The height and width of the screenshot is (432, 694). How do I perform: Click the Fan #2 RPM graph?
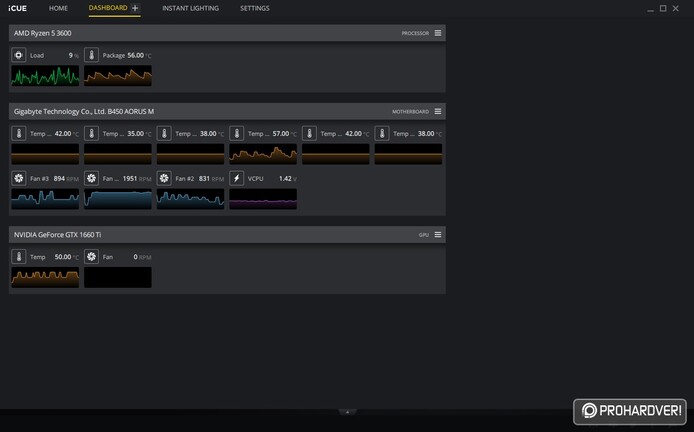(x=190, y=199)
